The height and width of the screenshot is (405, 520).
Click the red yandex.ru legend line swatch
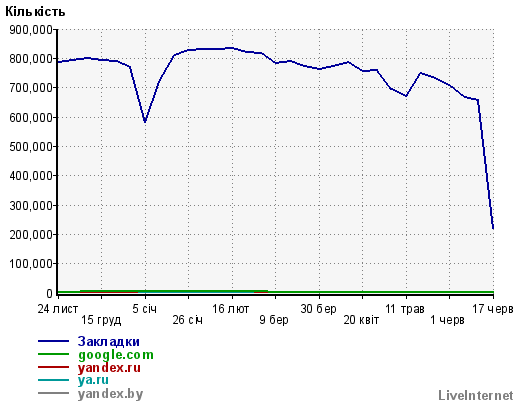[53, 367]
